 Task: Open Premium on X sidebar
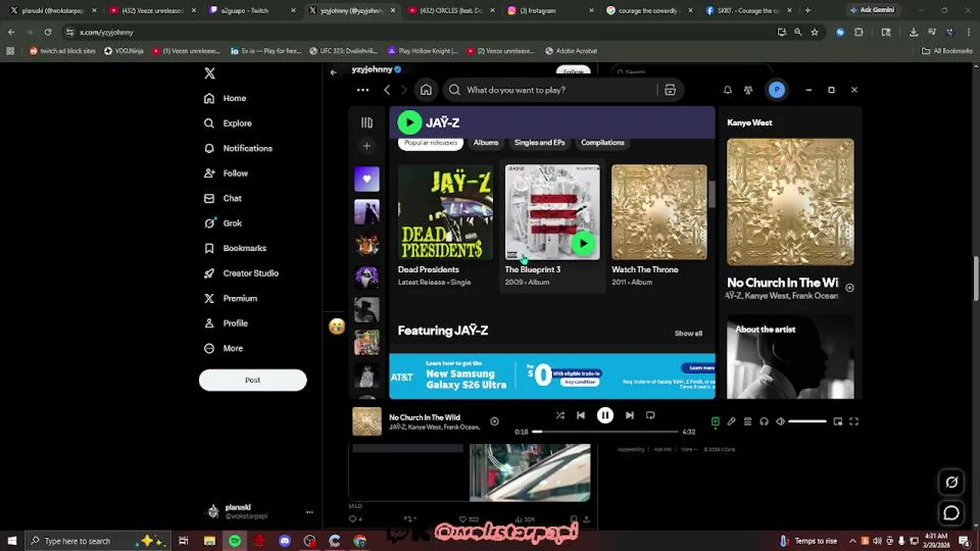[x=230, y=298]
